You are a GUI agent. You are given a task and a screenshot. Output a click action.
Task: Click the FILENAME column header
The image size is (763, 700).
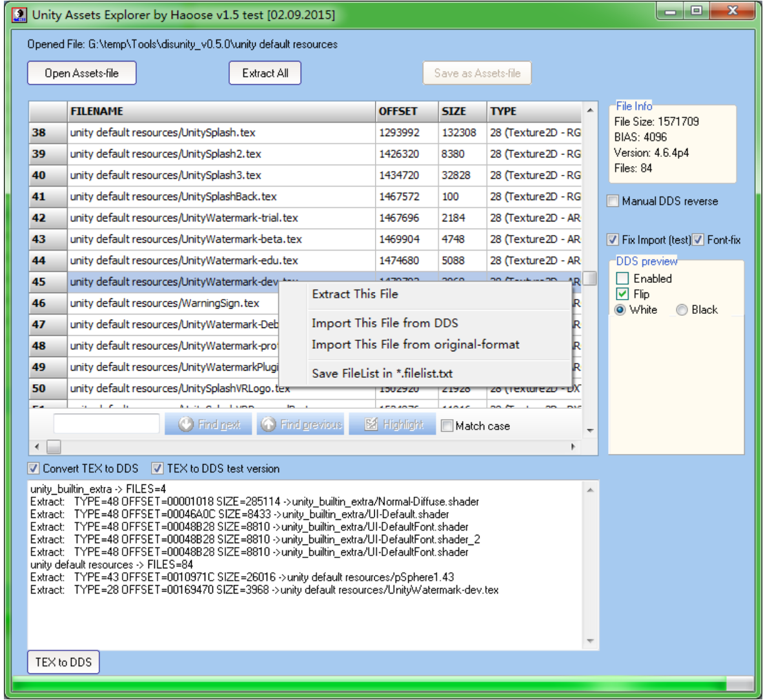221,112
